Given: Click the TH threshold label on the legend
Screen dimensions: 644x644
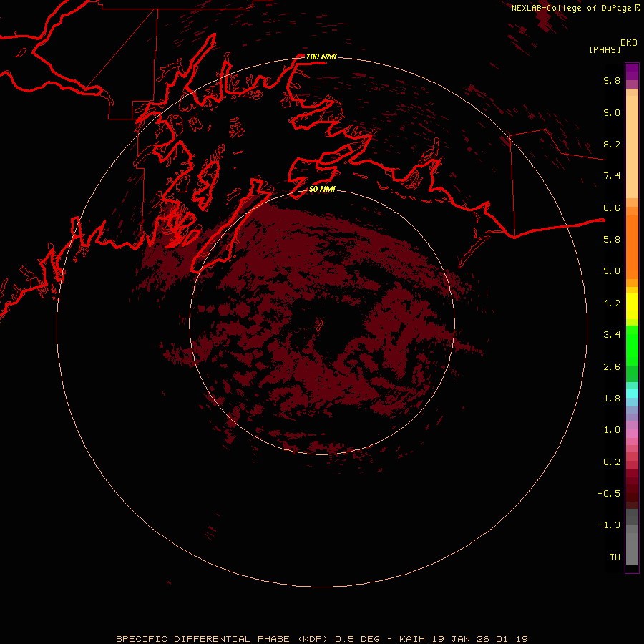Looking at the screenshot, I should pos(615,557).
